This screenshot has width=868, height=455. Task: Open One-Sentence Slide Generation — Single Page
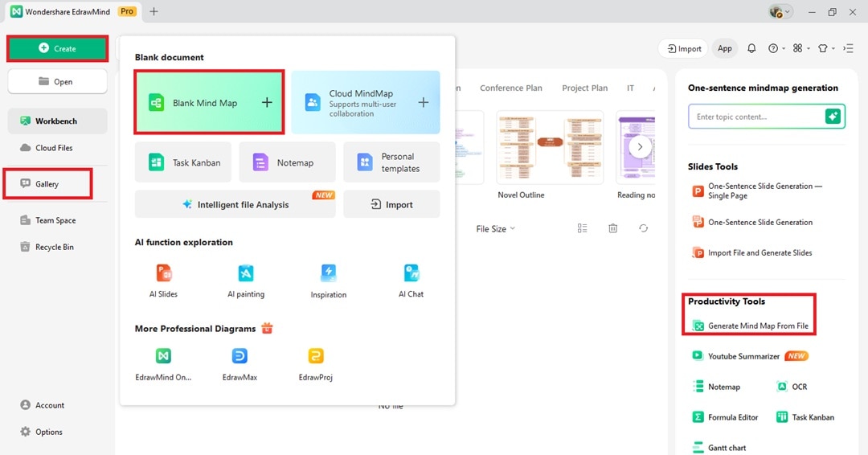pyautogui.click(x=758, y=191)
